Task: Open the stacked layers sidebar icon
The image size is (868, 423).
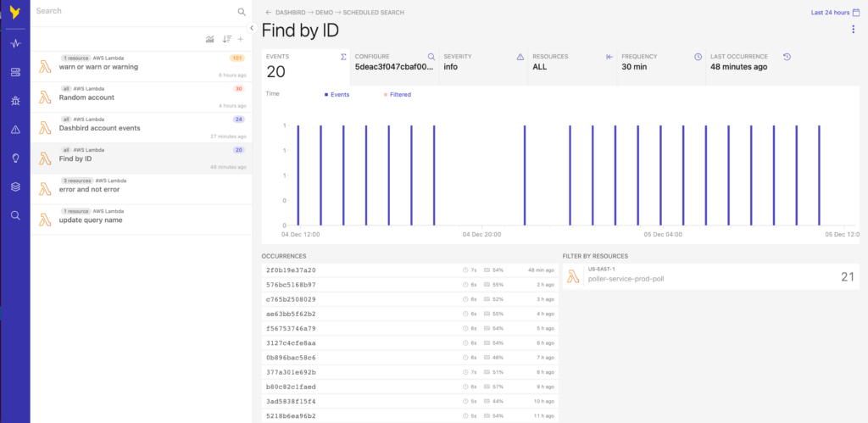Action: [15, 187]
